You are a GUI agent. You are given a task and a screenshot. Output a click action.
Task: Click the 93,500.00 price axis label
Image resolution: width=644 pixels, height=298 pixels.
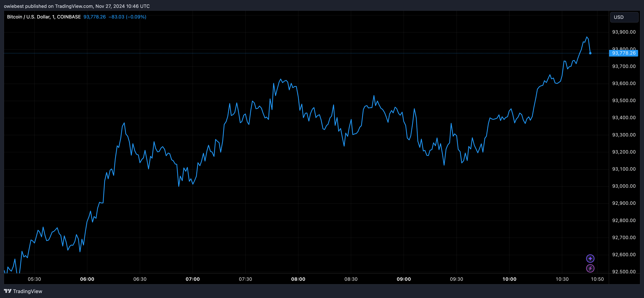click(624, 101)
